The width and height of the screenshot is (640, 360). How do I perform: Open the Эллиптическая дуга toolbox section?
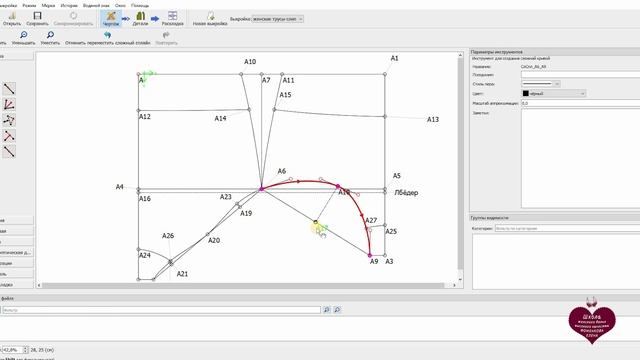(16, 252)
